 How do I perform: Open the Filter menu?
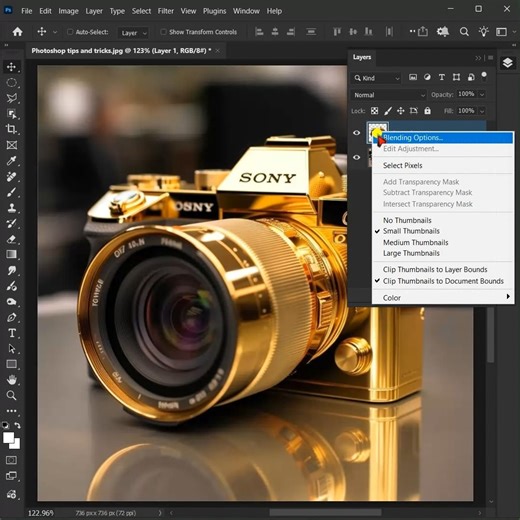(x=166, y=11)
